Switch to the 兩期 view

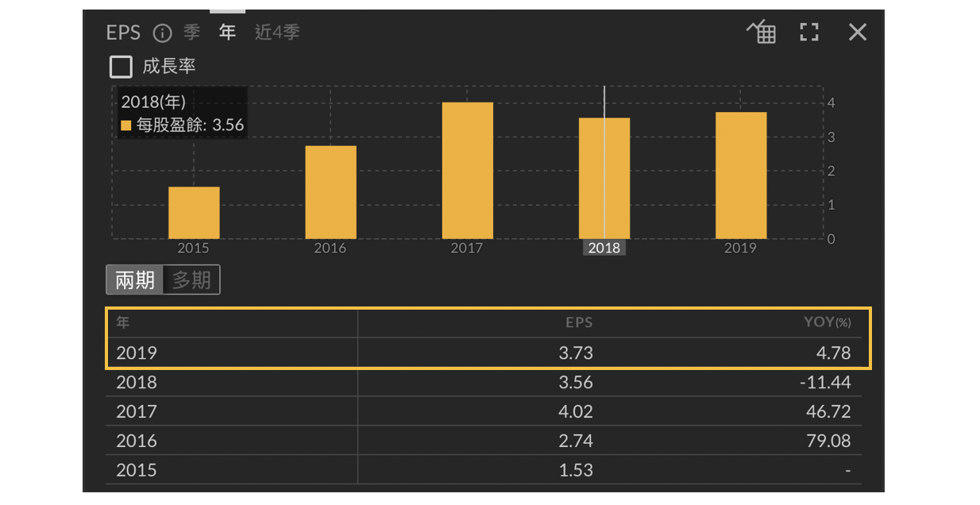(x=135, y=280)
